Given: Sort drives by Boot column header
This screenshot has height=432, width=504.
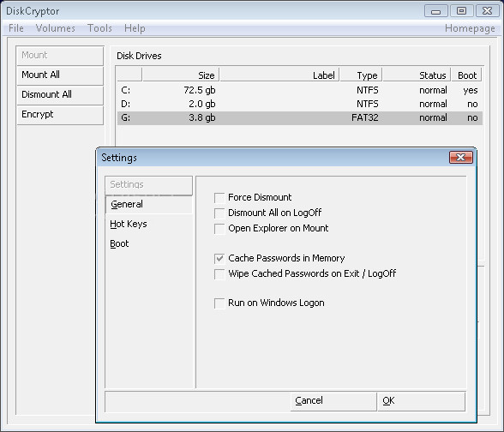Looking at the screenshot, I should point(466,75).
